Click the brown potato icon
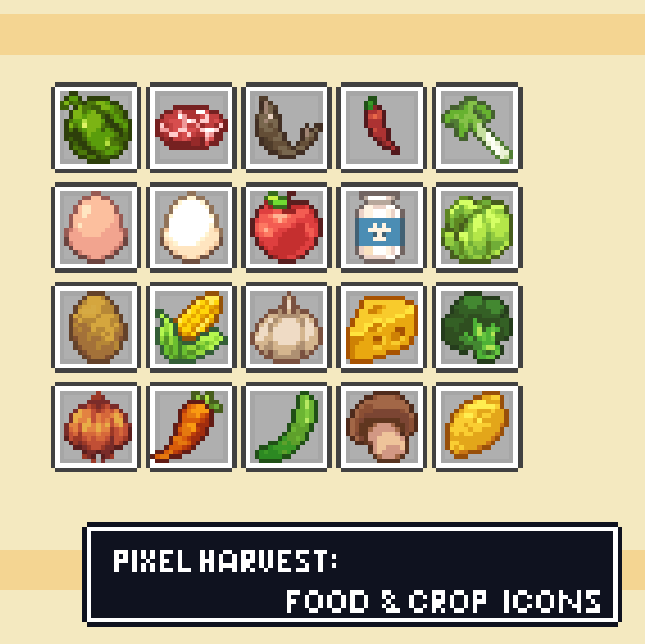The height and width of the screenshot is (644, 645). (x=98, y=327)
